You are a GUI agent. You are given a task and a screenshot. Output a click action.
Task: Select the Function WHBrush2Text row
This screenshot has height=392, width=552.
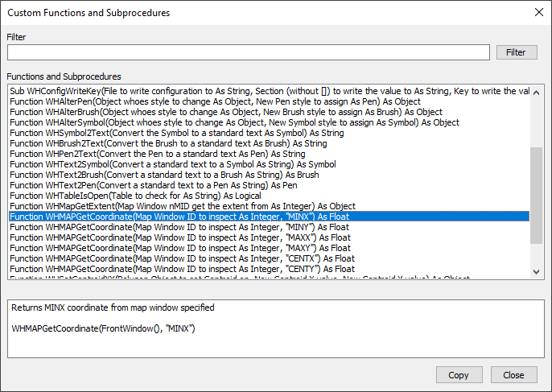(270, 143)
